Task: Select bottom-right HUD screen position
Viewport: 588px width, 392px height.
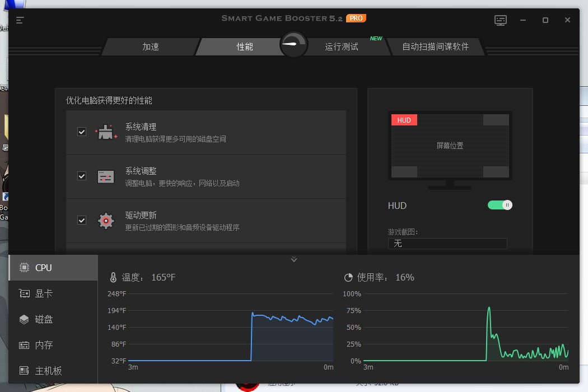Action: tap(496, 172)
